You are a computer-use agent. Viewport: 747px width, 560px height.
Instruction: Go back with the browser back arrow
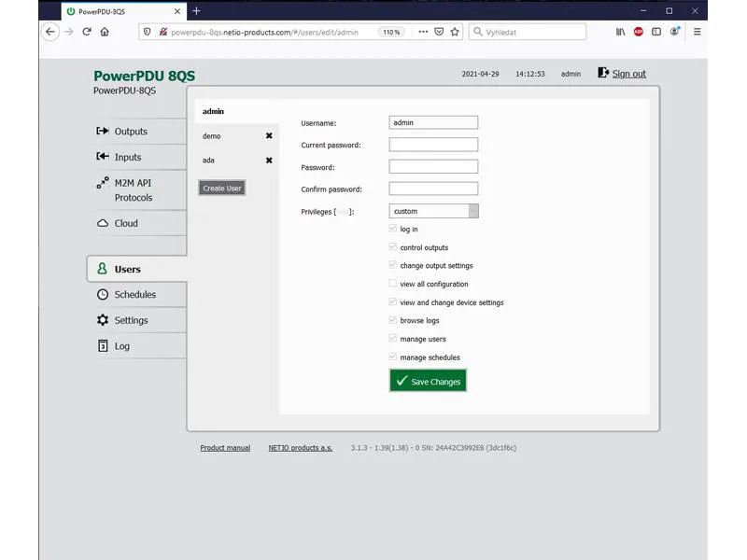pos(50,32)
